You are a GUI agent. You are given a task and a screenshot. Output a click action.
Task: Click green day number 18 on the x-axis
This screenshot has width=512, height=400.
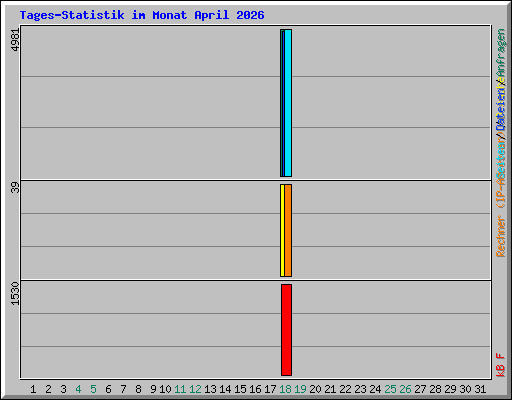(x=285, y=389)
